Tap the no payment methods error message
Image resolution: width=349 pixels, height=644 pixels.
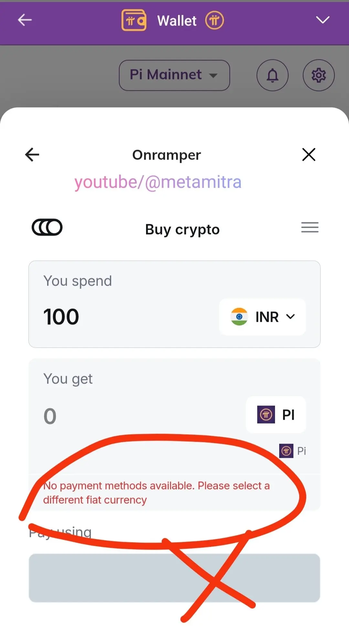(x=156, y=493)
